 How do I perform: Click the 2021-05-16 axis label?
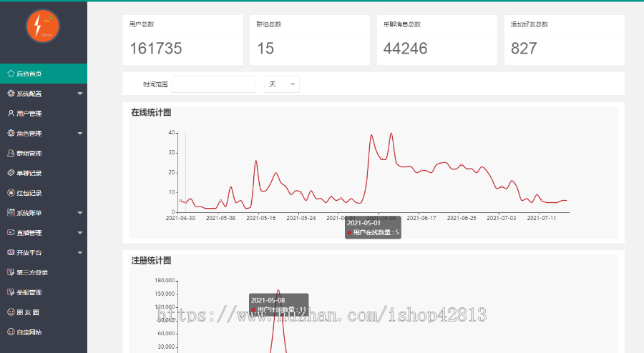point(260,218)
